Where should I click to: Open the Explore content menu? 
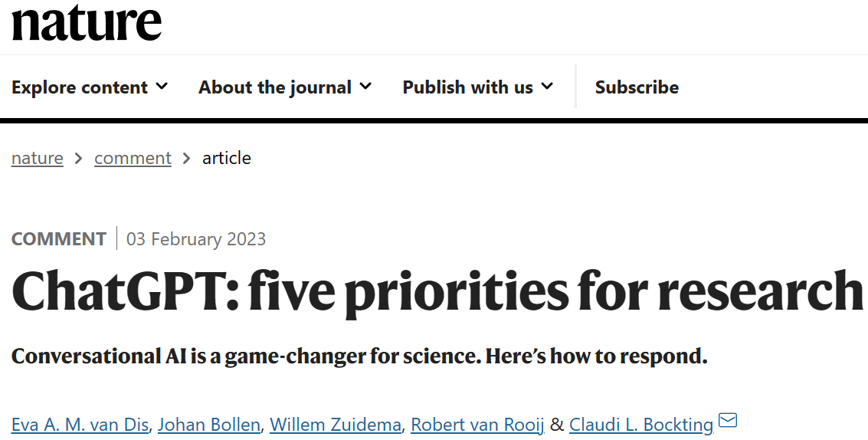click(80, 87)
